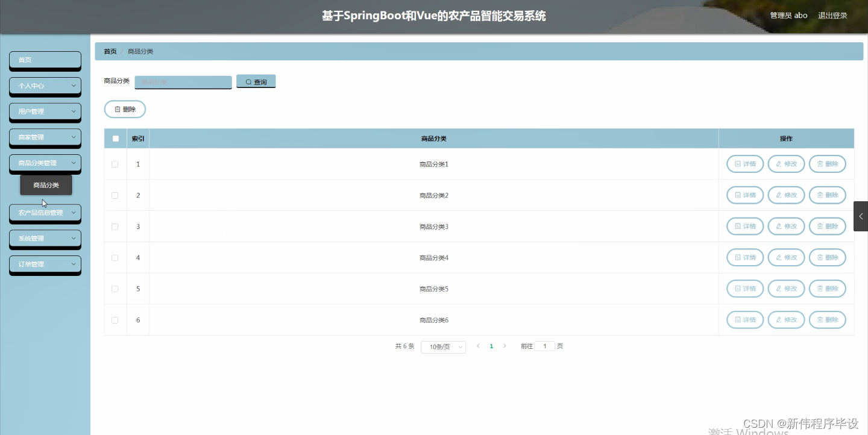Viewport: 868px width, 435px height.
Task: Open 详情 details for 商品分类1
Action: click(x=744, y=163)
